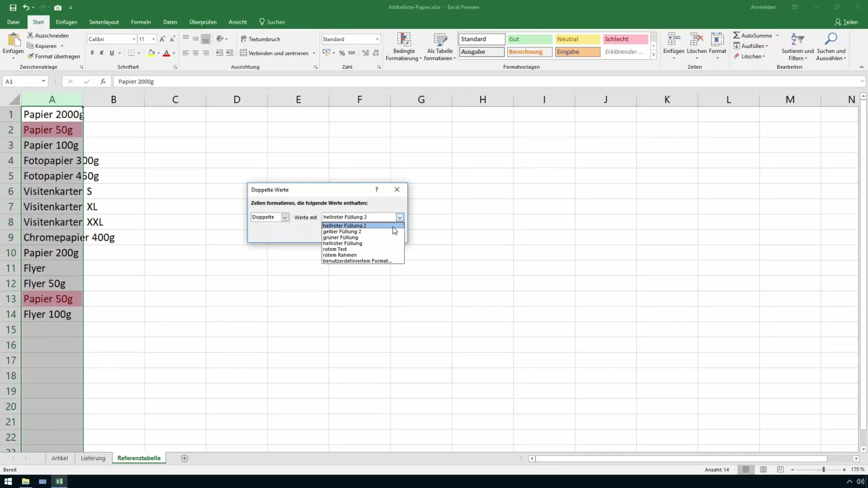The width and height of the screenshot is (868, 488).
Task: Switch to Normal view in status bar
Action: click(746, 470)
